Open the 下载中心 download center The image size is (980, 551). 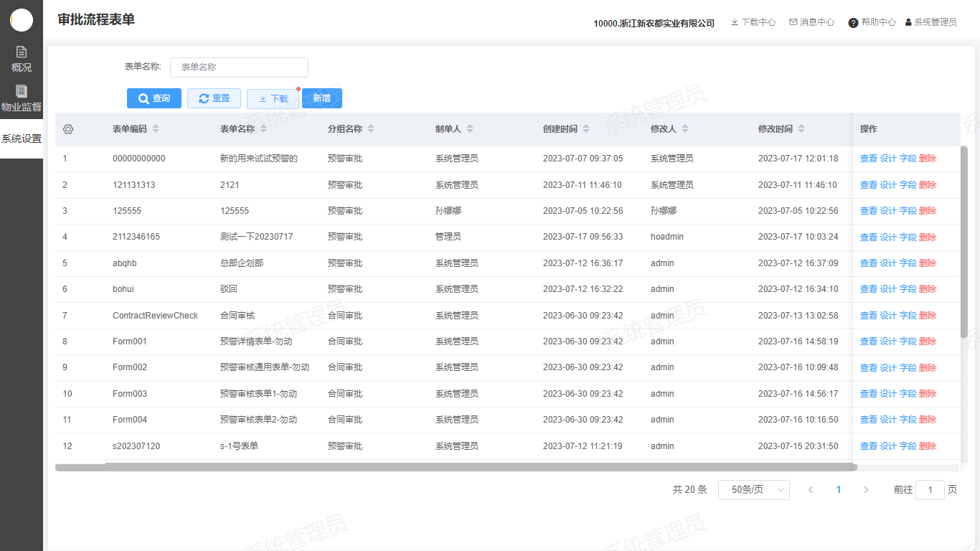click(753, 22)
